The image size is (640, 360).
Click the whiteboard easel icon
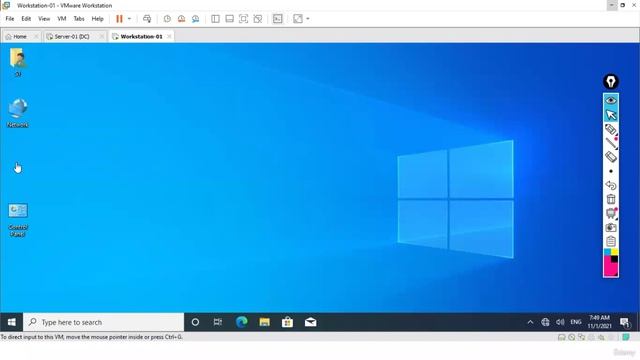pyautogui.click(x=611, y=213)
